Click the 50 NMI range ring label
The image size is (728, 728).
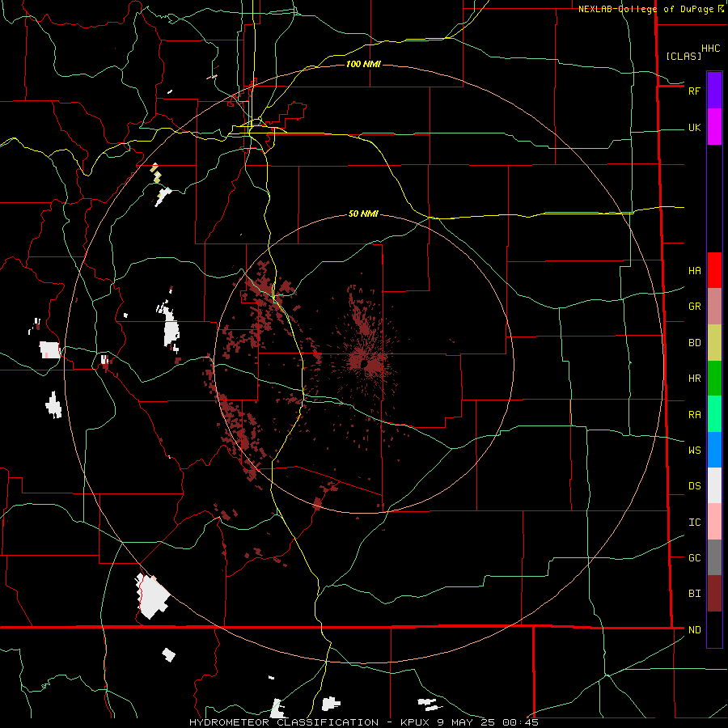pos(363,214)
